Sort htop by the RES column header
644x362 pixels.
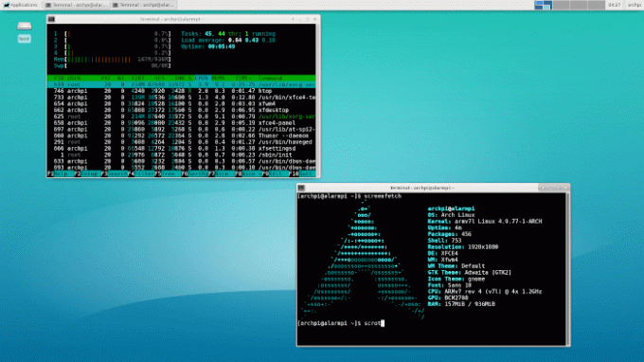tap(159, 78)
